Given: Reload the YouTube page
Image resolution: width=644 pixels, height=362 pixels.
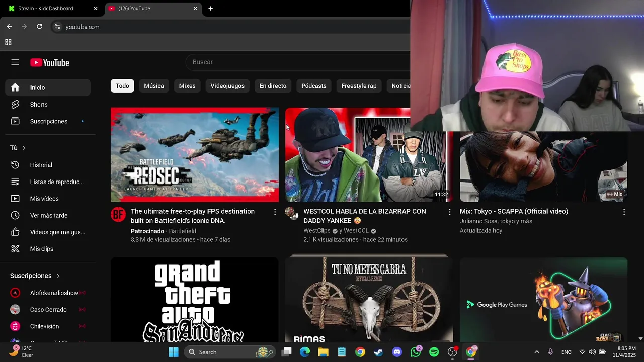Looking at the screenshot, I should tap(39, 27).
